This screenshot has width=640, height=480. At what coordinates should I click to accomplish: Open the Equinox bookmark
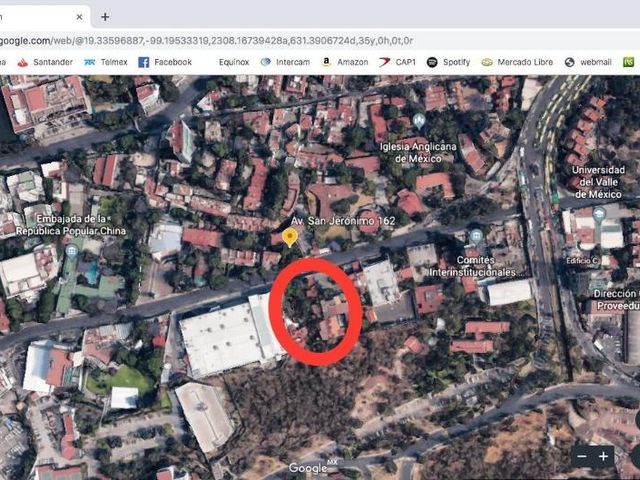coord(234,62)
